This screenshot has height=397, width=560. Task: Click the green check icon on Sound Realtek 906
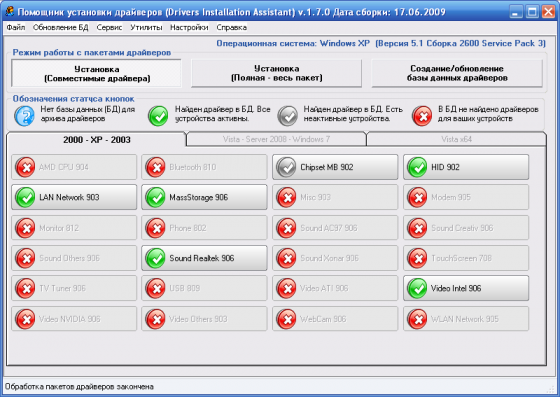point(156,258)
